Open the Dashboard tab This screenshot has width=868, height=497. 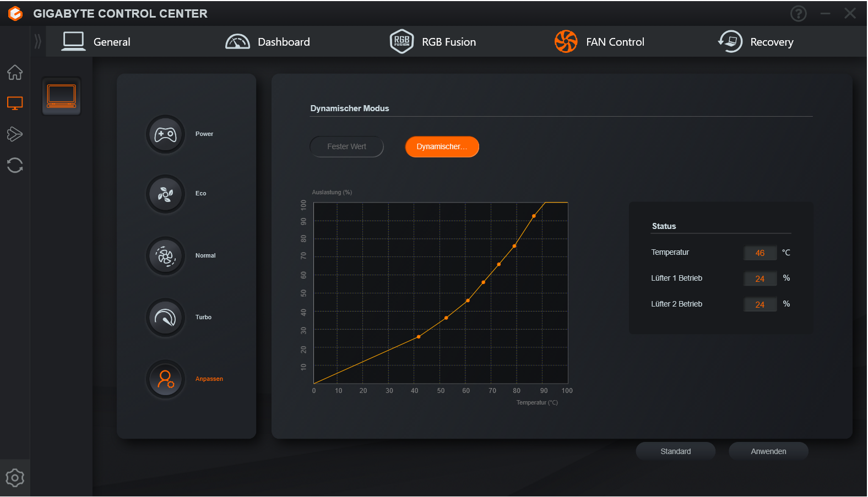click(268, 42)
